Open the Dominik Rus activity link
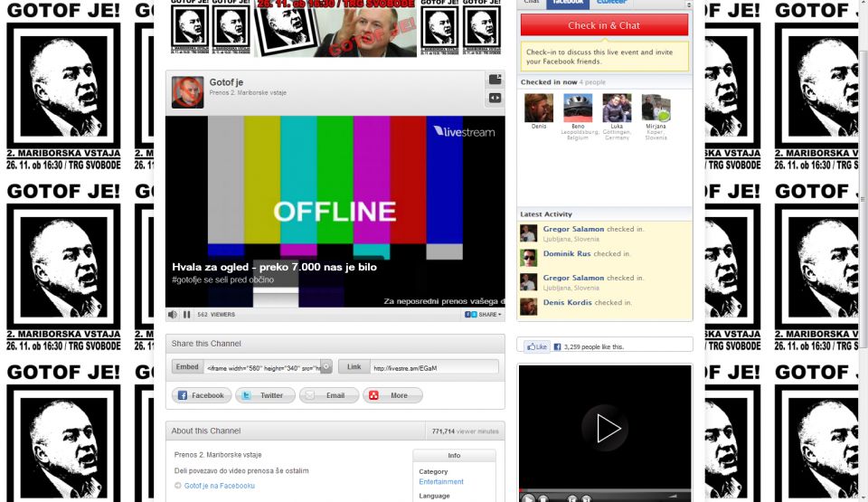Viewport: 868px width, 502px height. (x=566, y=253)
